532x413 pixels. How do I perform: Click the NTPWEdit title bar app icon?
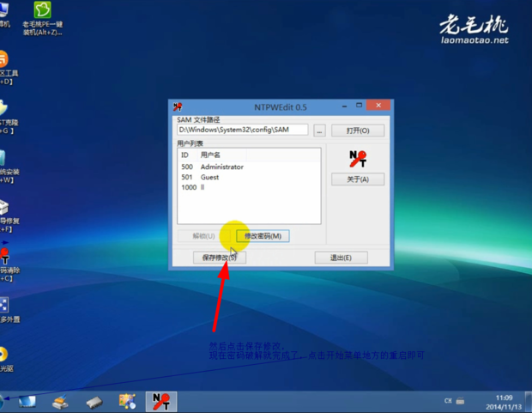pos(178,107)
